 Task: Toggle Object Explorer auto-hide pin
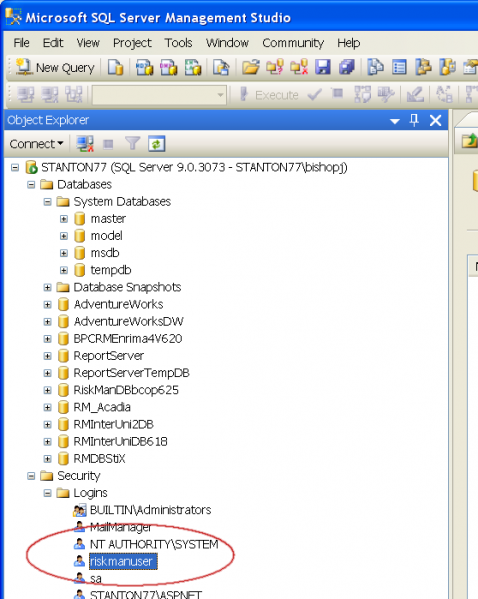point(414,120)
